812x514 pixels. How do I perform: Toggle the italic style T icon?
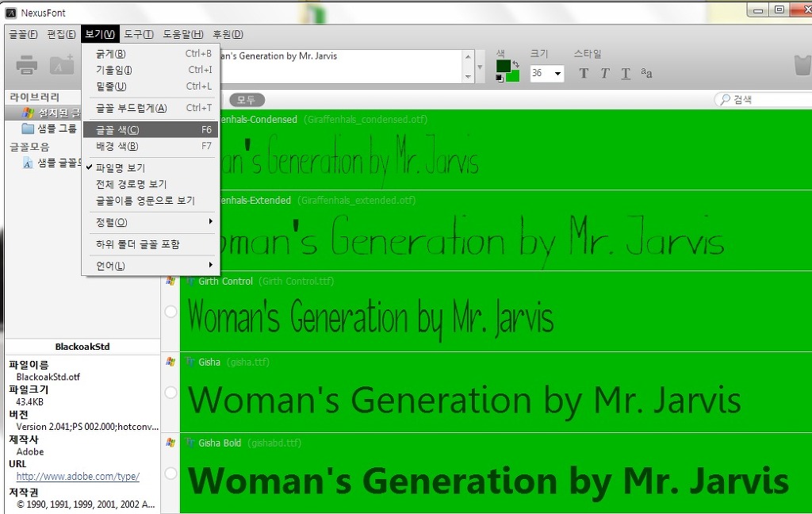tap(605, 73)
